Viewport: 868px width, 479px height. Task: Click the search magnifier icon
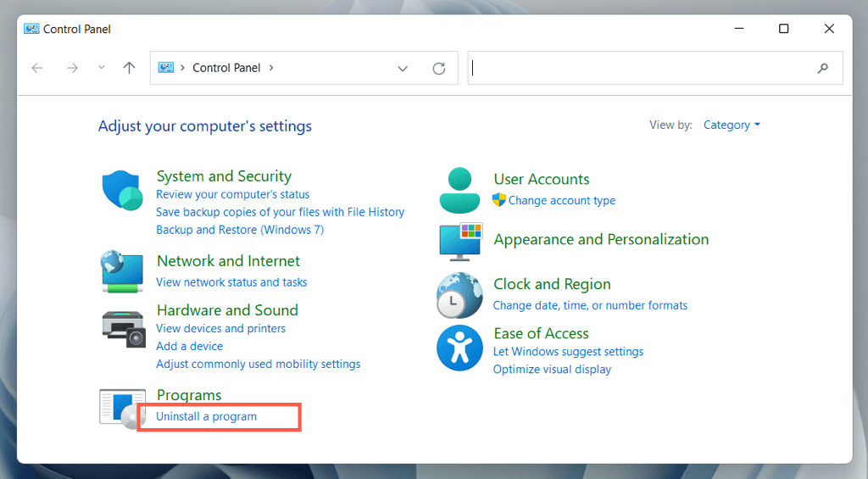pyautogui.click(x=822, y=69)
